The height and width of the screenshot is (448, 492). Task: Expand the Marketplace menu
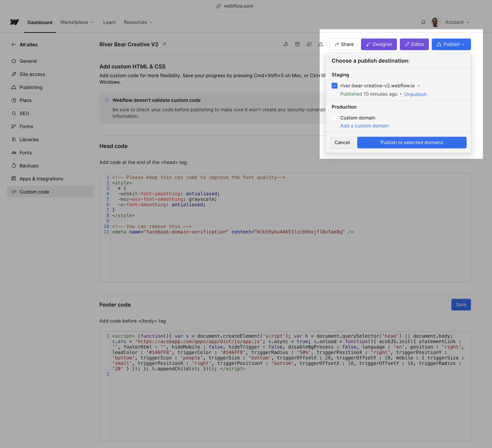tap(77, 22)
